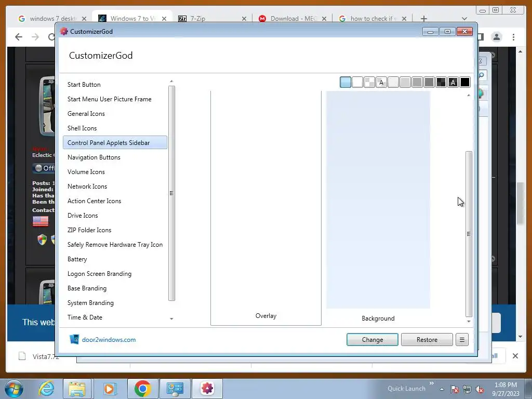The image size is (532, 399).
Task: Pick the solid black preview background swatch
Action: (x=465, y=82)
